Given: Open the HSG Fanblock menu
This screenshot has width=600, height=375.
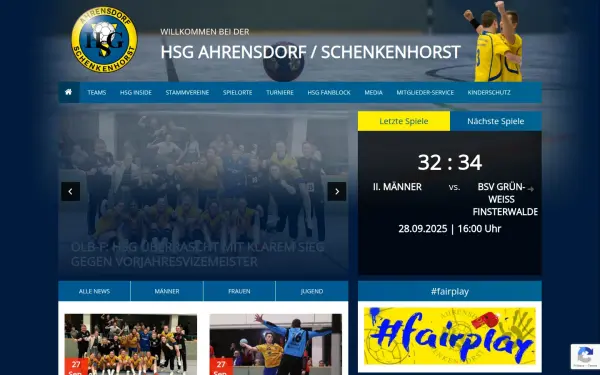Looking at the screenshot, I should click(x=329, y=93).
